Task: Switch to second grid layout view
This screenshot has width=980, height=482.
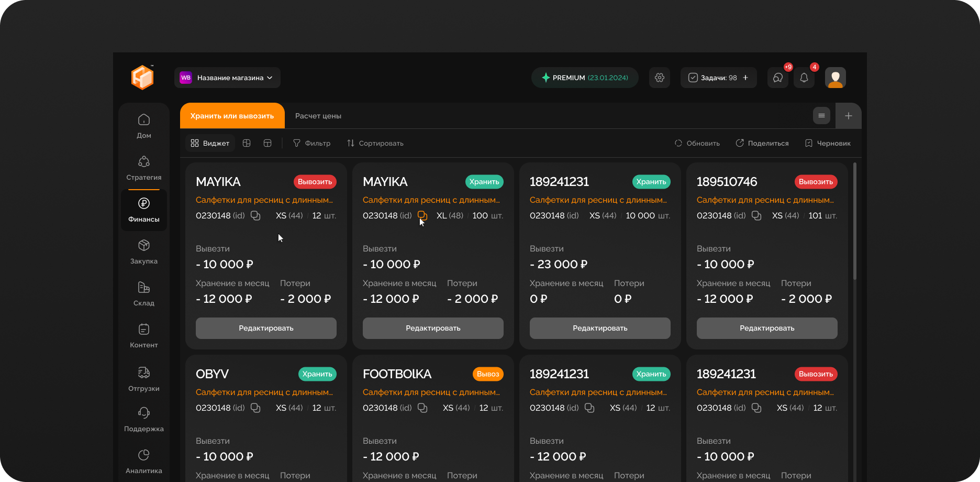Action: click(247, 143)
